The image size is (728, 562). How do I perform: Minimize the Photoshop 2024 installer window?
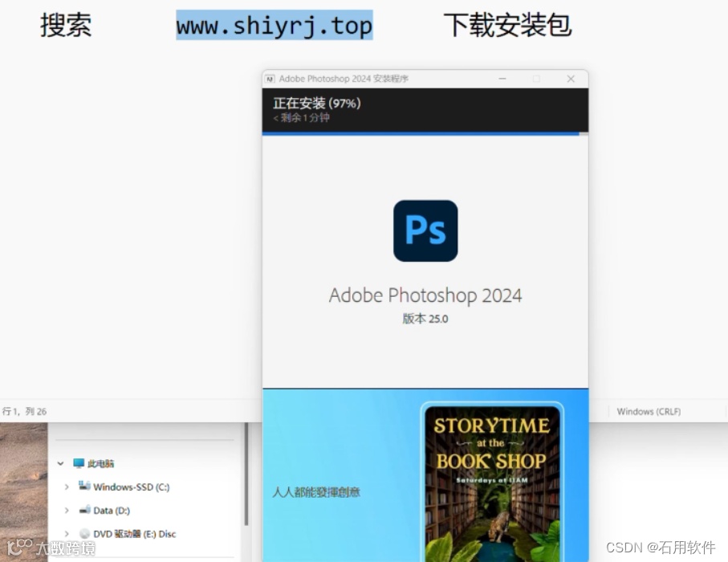click(x=502, y=79)
